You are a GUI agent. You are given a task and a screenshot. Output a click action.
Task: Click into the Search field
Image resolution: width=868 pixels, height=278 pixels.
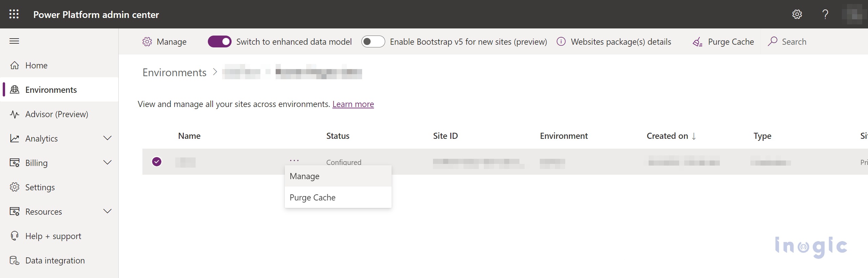[814, 42]
